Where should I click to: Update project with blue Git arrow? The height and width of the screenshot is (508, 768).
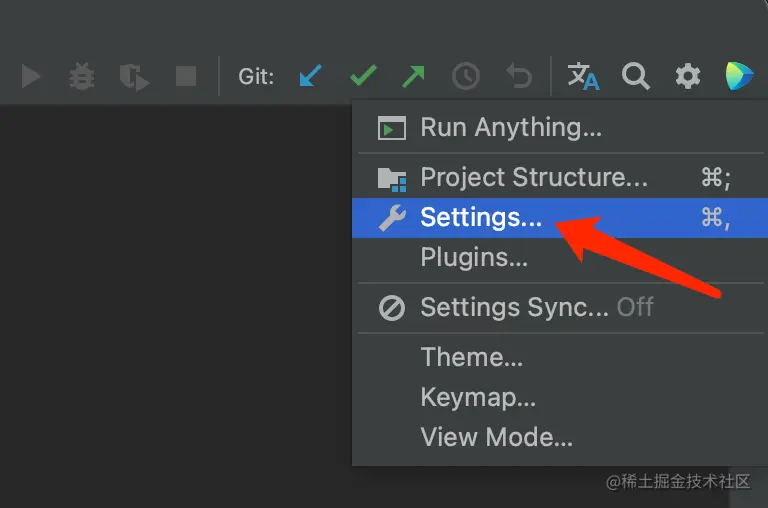[310, 76]
